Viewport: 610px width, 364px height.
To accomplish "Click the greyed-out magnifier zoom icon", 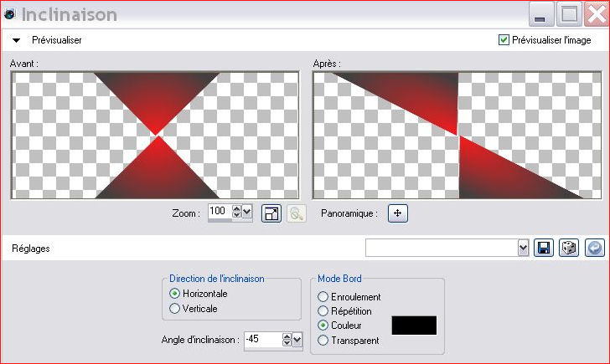I will click(296, 213).
